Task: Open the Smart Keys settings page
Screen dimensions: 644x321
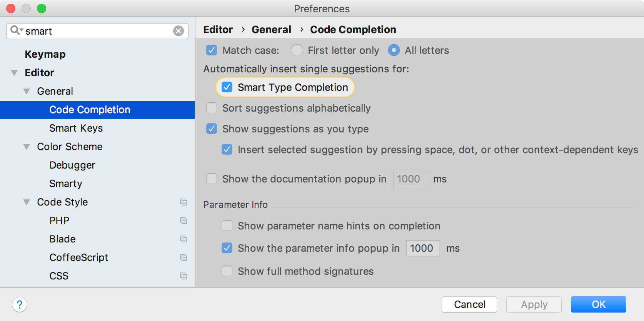Action: (76, 128)
